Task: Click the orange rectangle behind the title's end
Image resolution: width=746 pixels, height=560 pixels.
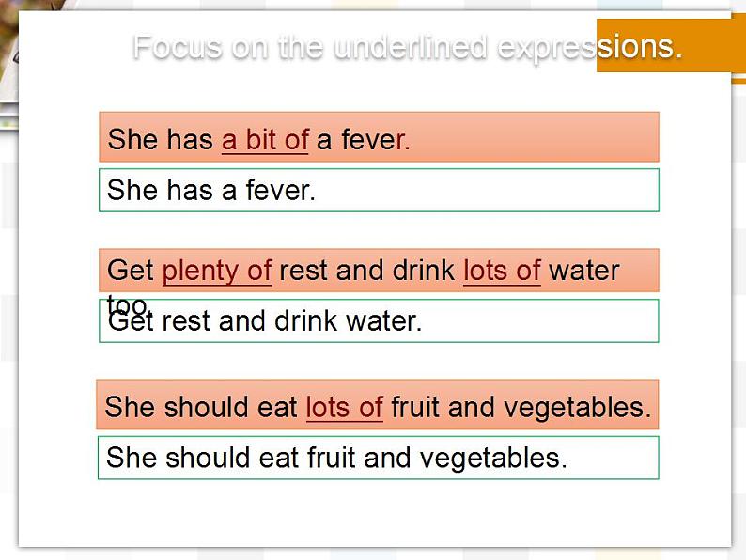Action: click(671, 46)
